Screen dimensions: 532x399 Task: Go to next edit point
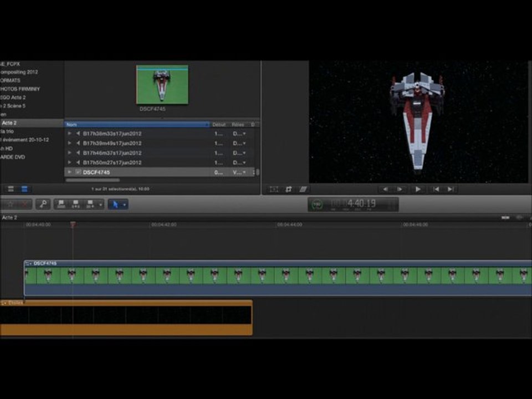click(x=451, y=190)
